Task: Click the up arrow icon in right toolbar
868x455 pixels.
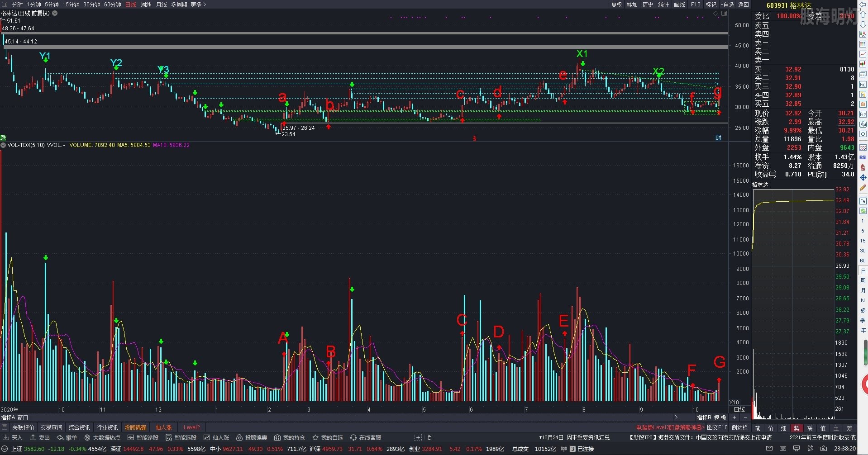Action: click(863, 14)
